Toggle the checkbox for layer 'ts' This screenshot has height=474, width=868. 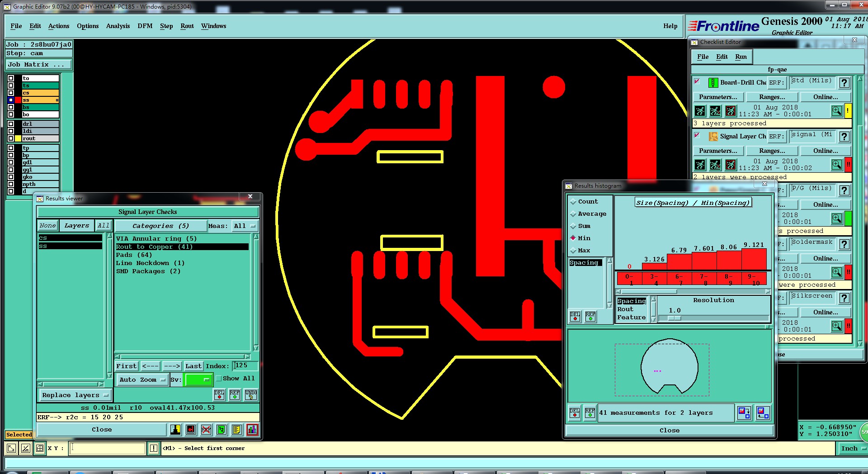[x=11, y=85]
